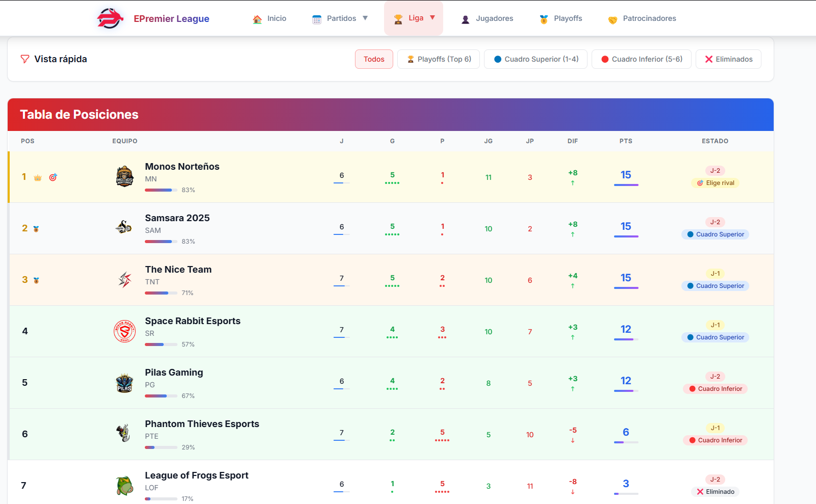The height and width of the screenshot is (504, 816).
Task: Click the Cuadro Superior badge on Samsara 2025
Action: 715,234
